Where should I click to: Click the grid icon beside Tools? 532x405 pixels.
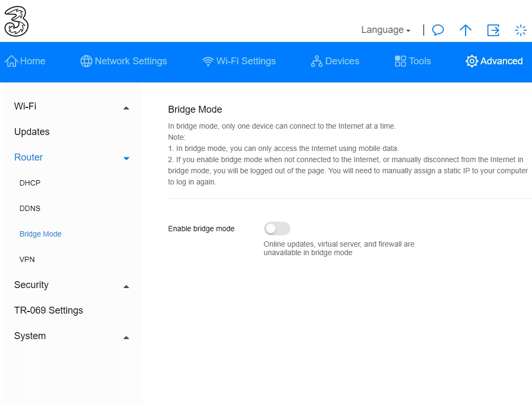(400, 61)
